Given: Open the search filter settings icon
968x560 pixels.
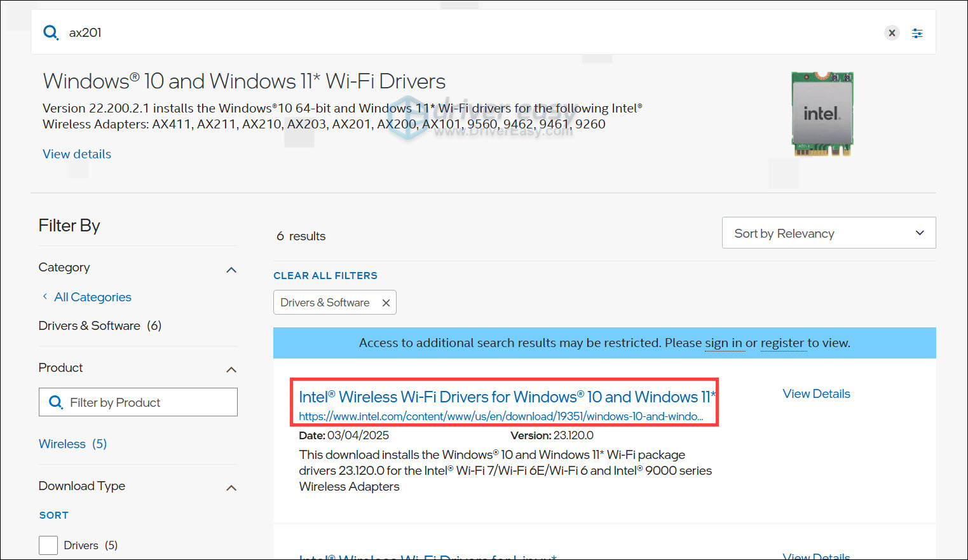Looking at the screenshot, I should coord(917,32).
